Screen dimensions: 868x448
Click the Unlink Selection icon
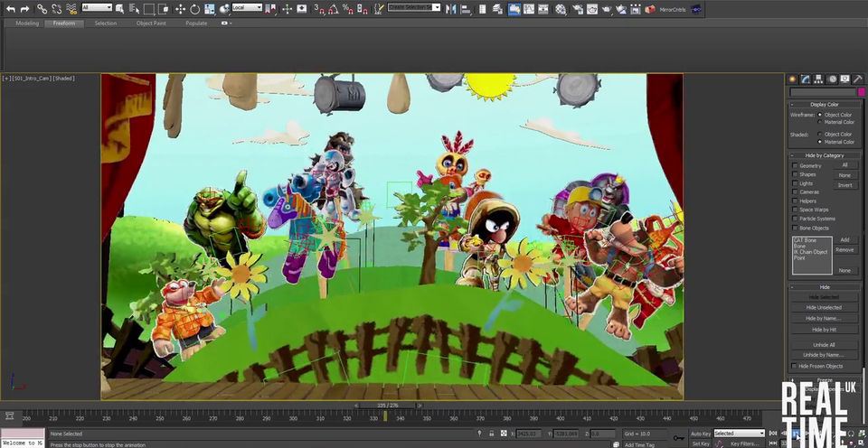[56, 9]
